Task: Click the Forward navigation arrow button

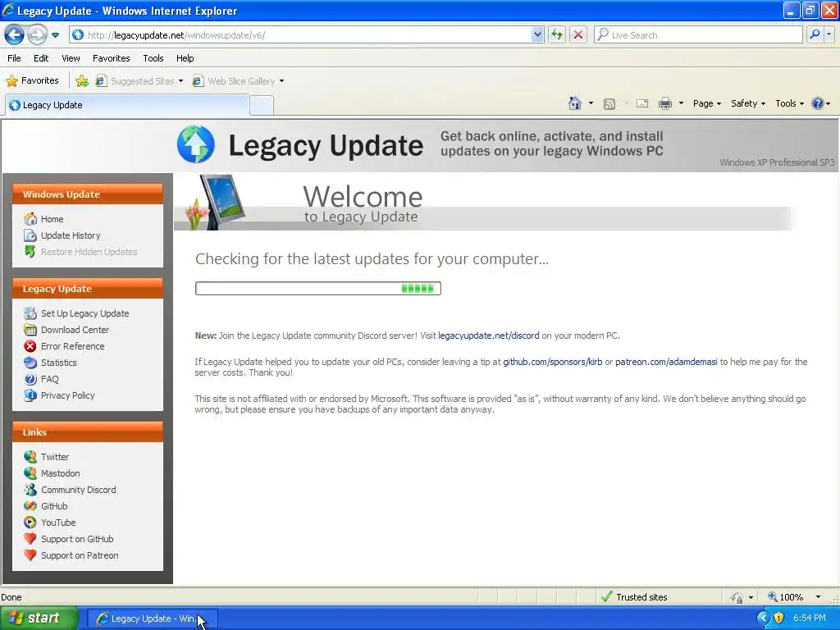Action: [x=37, y=34]
